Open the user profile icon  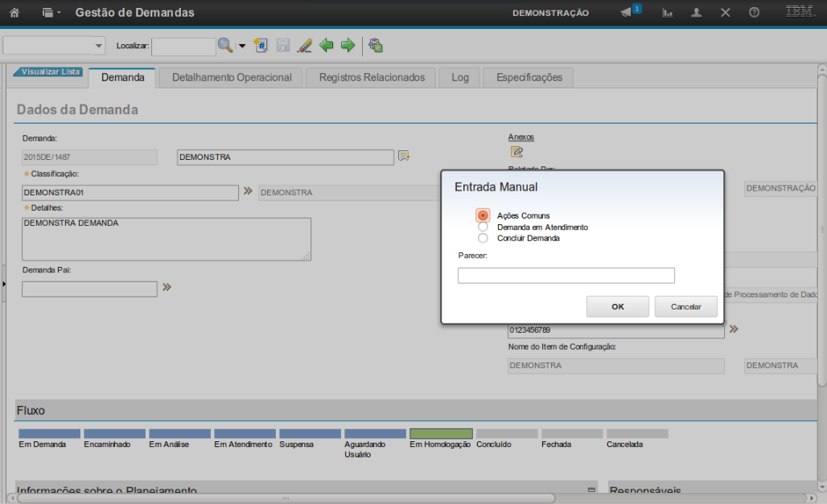pos(697,13)
